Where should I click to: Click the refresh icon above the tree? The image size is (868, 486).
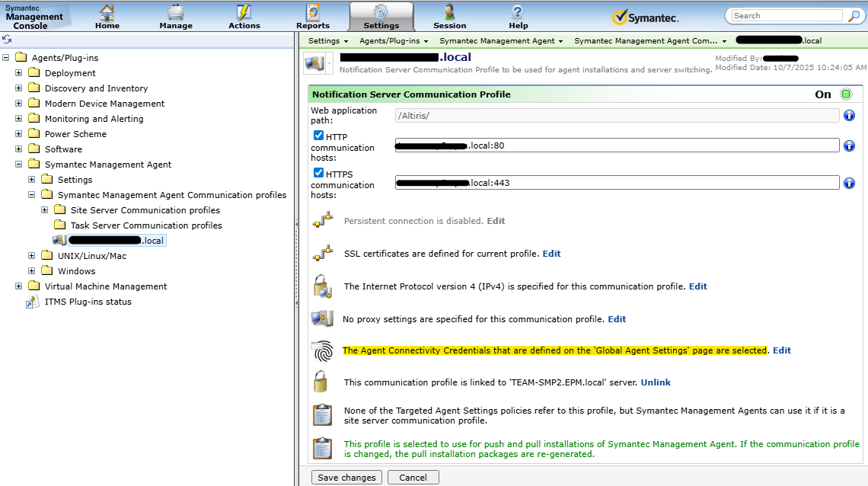pyautogui.click(x=7, y=40)
